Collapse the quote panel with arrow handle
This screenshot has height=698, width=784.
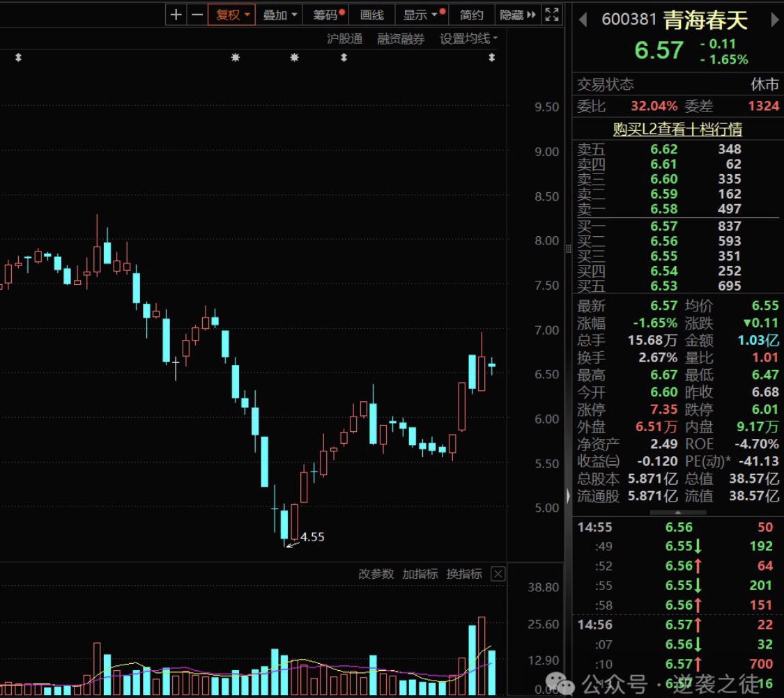[568, 496]
